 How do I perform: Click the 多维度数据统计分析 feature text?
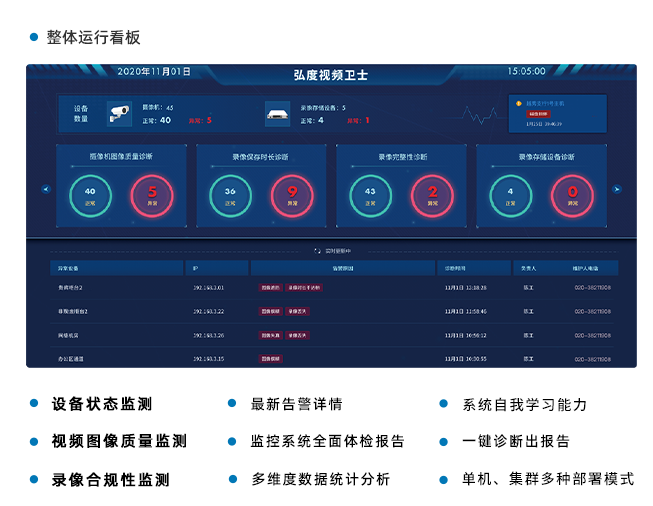pos(321,479)
